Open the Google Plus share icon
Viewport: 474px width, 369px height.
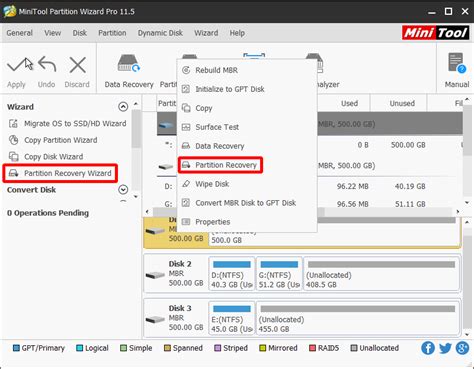(x=463, y=348)
